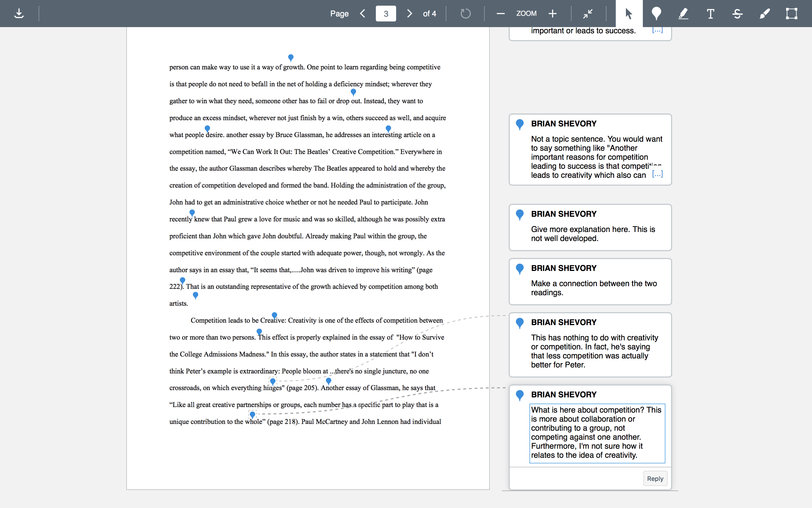Click the comment pin above "This effect is properly"
The image size is (812, 508).
tap(259, 332)
